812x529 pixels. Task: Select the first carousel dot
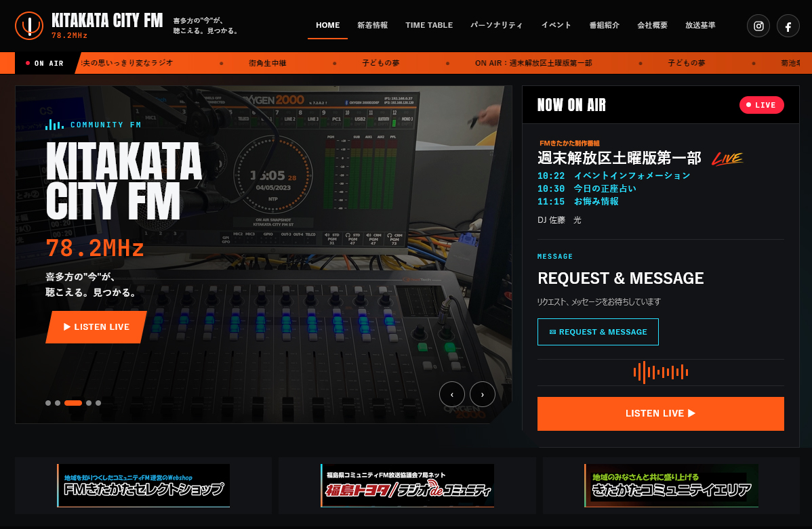tap(48, 403)
